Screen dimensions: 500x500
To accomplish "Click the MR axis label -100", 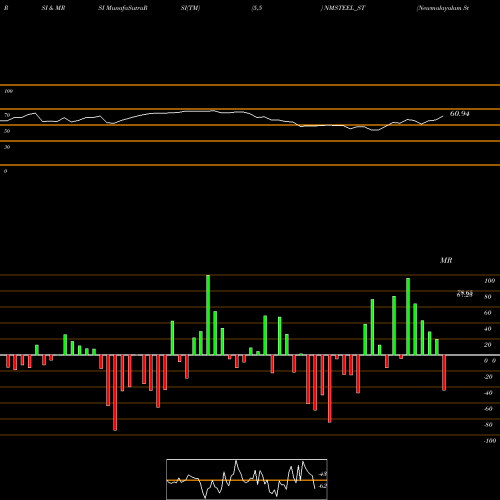I will 490,441.
